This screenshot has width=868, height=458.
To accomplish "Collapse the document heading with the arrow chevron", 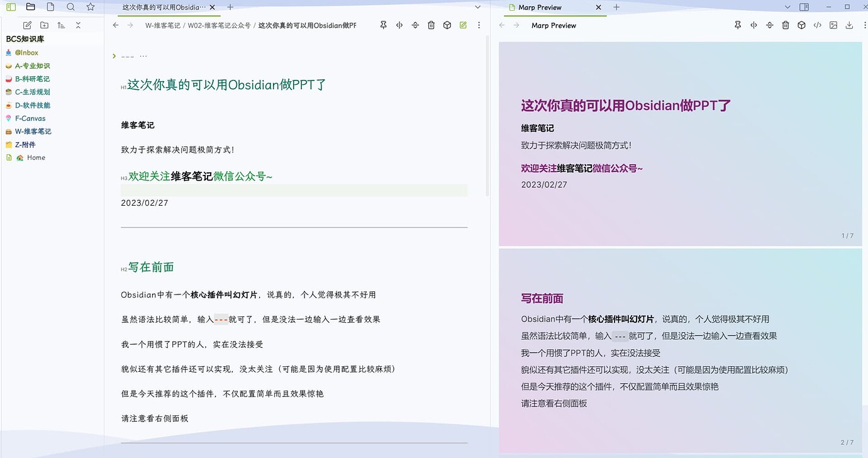I will tap(113, 55).
